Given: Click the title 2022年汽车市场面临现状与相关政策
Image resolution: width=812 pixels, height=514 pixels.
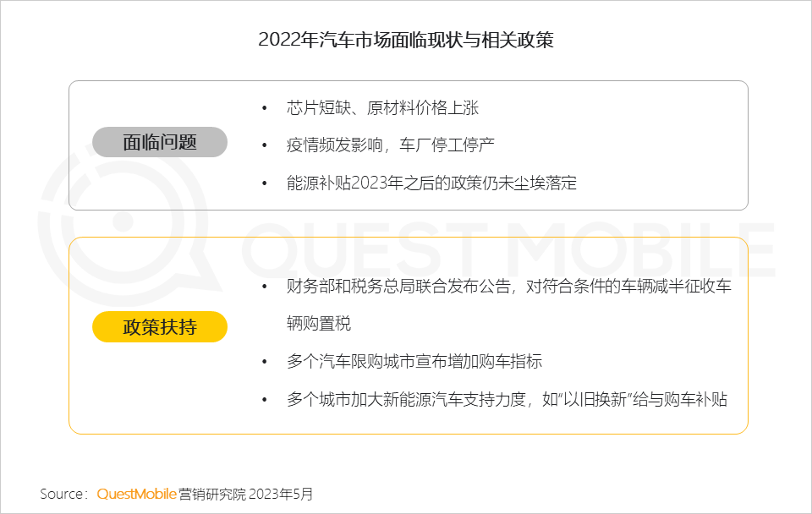Looking at the screenshot, I should coord(406,40).
